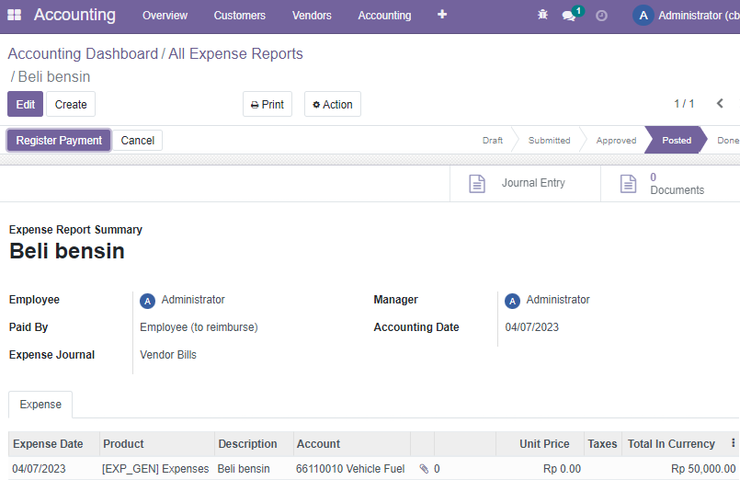Viewport: 740px width, 480px height.
Task: Click the plus icon in top menu
Action: point(442,15)
